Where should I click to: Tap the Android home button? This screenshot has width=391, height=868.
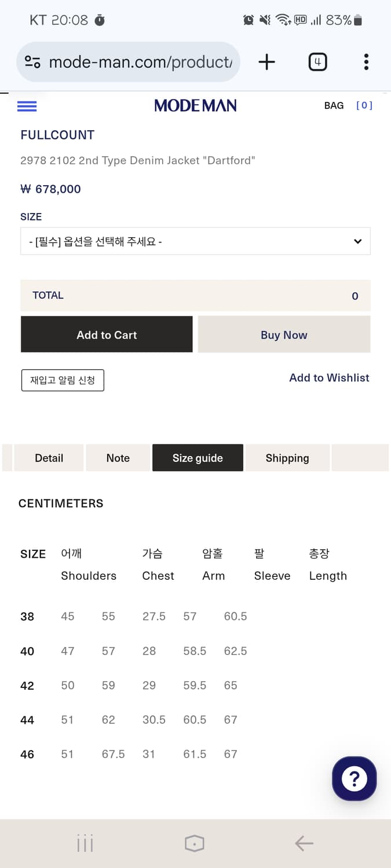click(195, 843)
